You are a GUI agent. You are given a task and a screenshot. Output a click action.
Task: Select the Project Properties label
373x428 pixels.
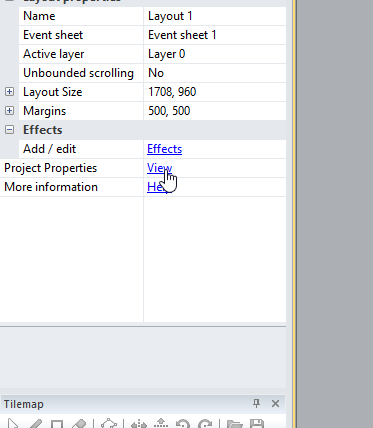coord(51,168)
